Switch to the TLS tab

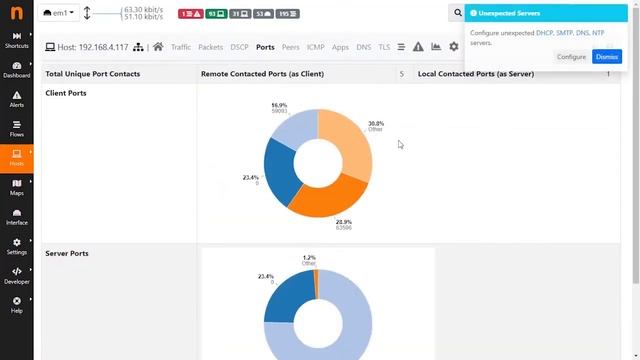(x=384, y=47)
